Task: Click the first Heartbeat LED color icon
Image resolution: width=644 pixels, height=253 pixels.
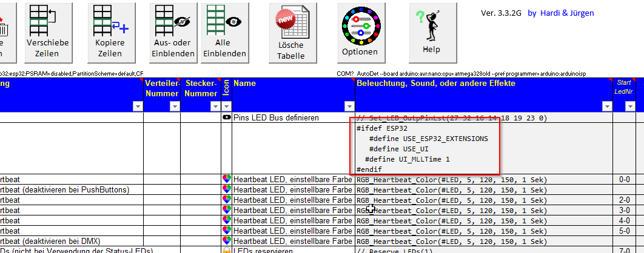Action: pyautogui.click(x=227, y=179)
